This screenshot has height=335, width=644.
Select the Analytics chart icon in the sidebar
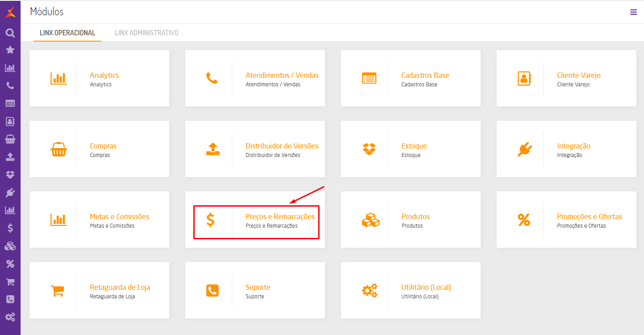coord(10,68)
